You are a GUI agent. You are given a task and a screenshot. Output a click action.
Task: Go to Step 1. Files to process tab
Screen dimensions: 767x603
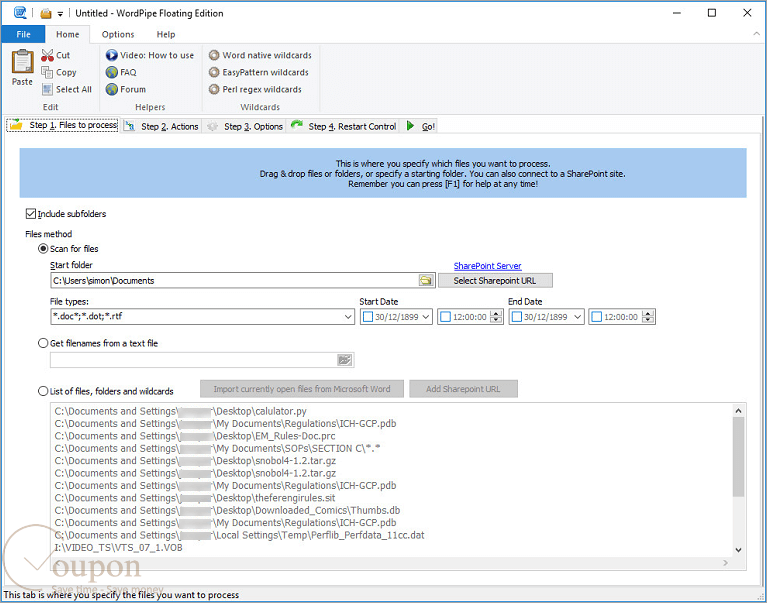pos(63,125)
